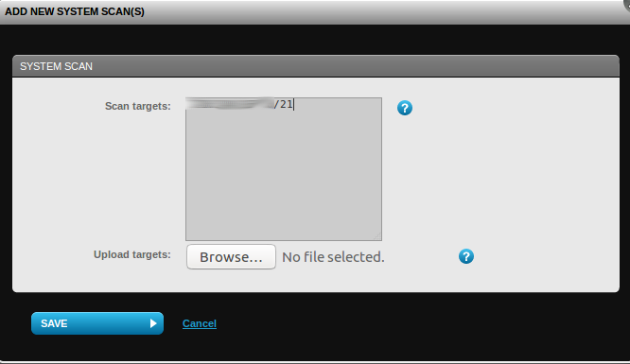Grab the textarea resize grip corner

point(377,236)
